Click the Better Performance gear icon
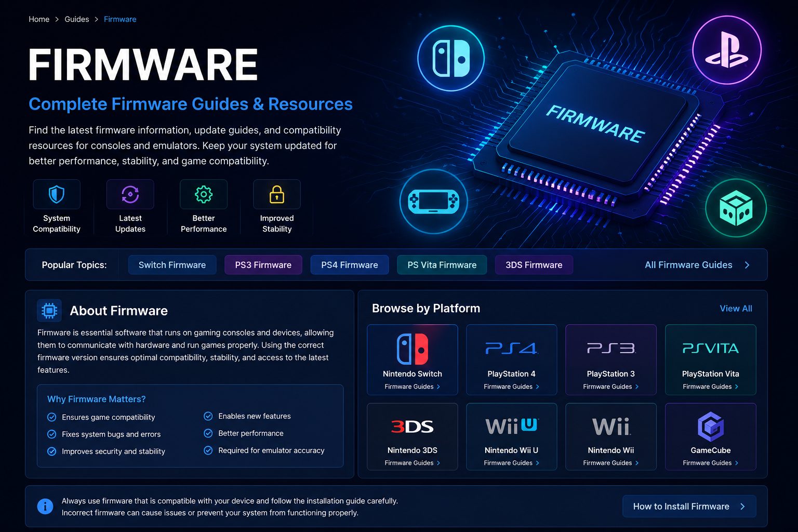Image resolution: width=798 pixels, height=532 pixels. tap(204, 194)
